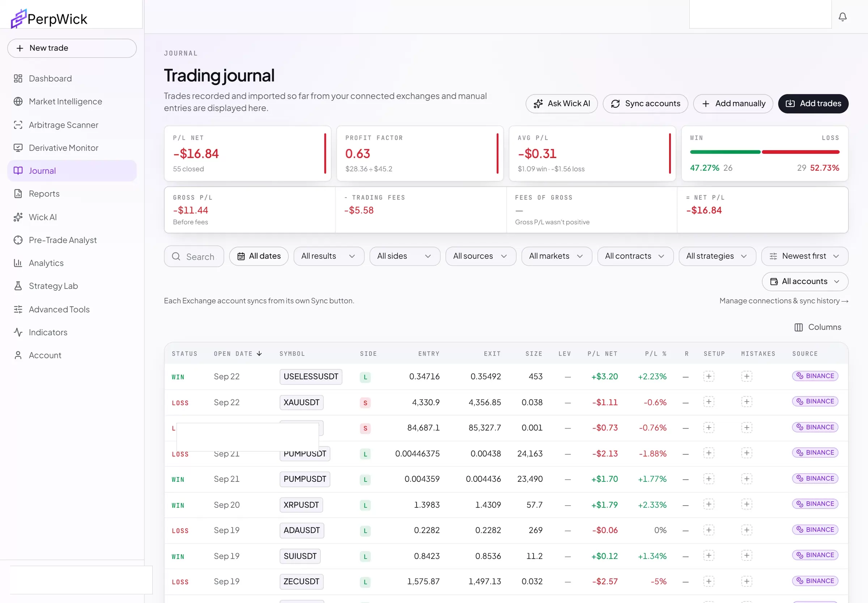This screenshot has height=603, width=868.
Task: Click the Market Intelligence globe icon
Action: click(x=18, y=101)
